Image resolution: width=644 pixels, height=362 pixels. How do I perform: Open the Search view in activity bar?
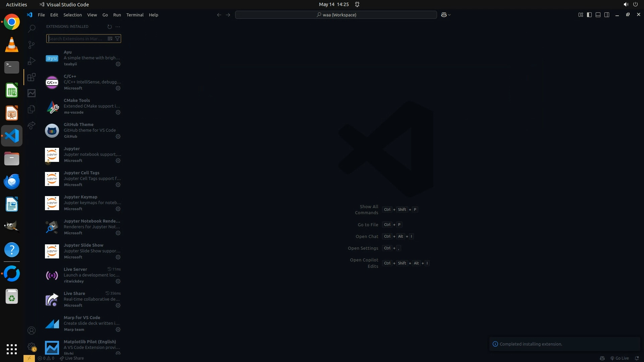pos(32,28)
